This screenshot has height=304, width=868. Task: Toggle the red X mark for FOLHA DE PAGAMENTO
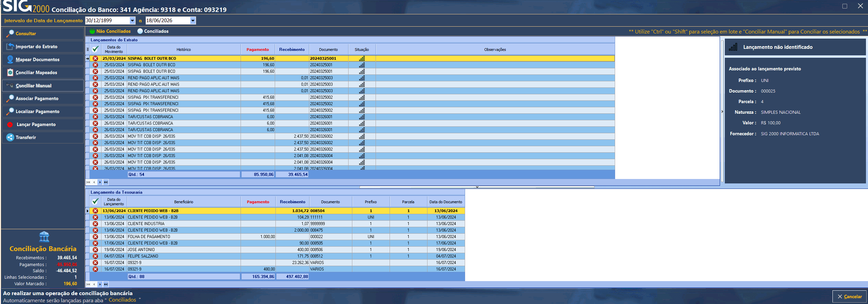click(x=95, y=237)
